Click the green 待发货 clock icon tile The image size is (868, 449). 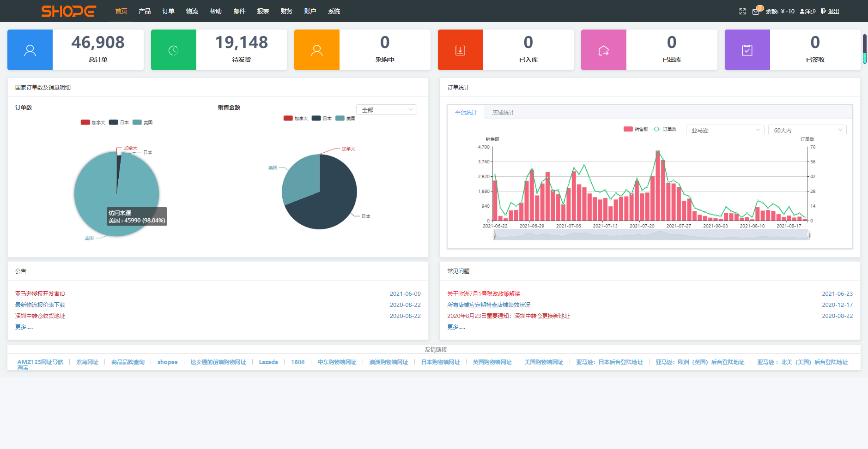pos(173,50)
